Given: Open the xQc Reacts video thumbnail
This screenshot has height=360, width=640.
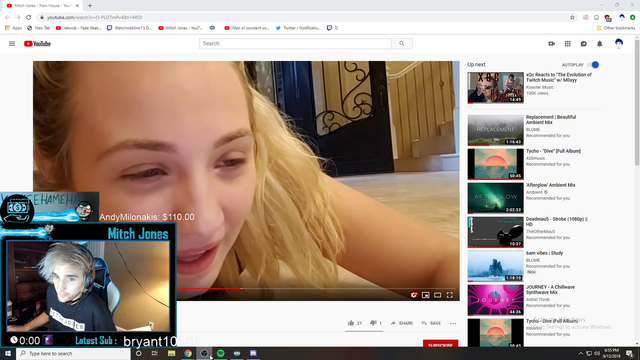Looking at the screenshot, I should (x=495, y=88).
